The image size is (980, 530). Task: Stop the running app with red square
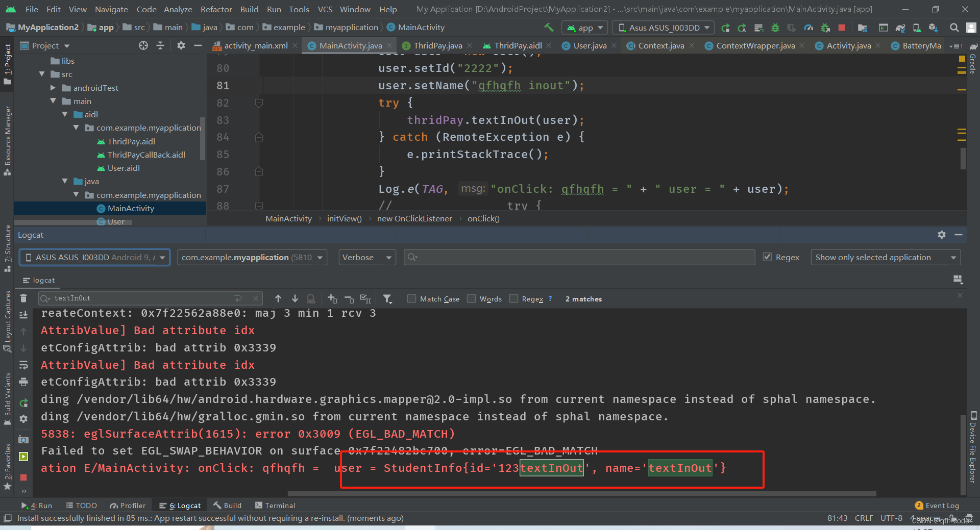(842, 28)
